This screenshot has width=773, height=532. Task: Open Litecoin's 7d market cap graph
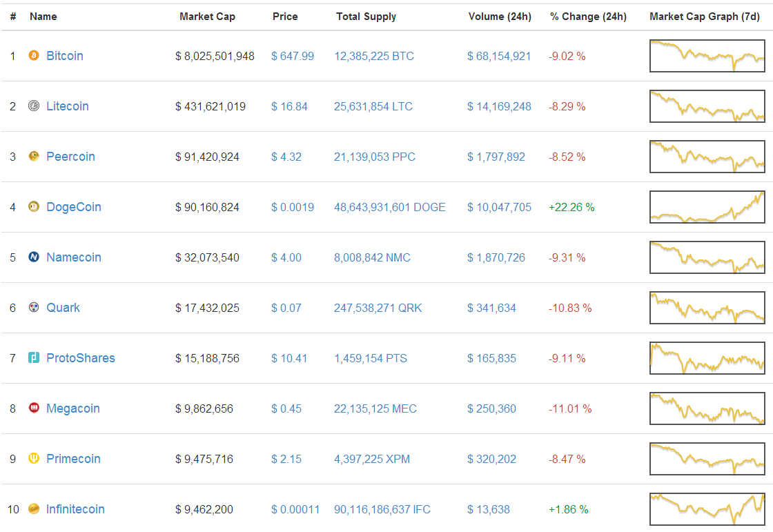[x=707, y=106]
